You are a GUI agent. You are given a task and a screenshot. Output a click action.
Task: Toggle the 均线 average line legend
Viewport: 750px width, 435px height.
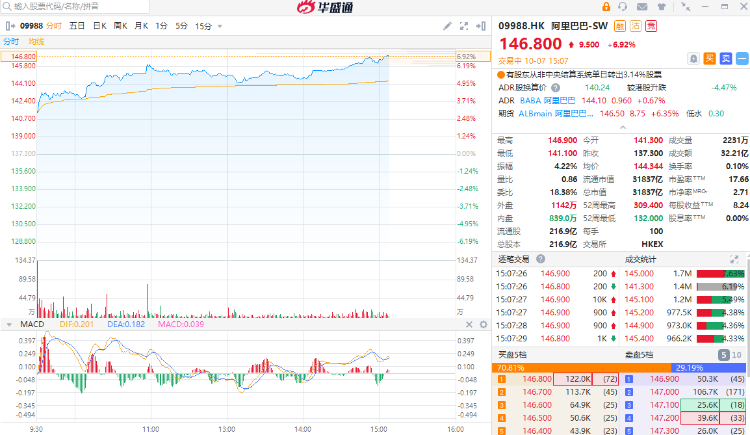36,42
